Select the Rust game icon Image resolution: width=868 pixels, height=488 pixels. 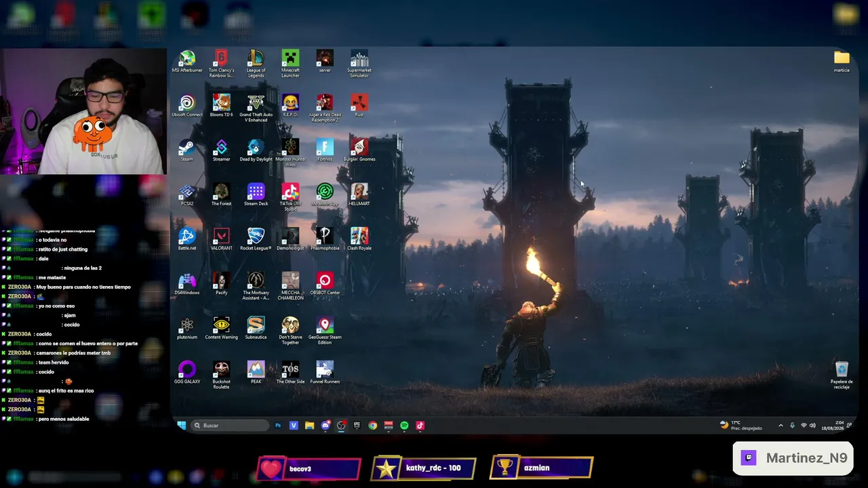[359, 106]
